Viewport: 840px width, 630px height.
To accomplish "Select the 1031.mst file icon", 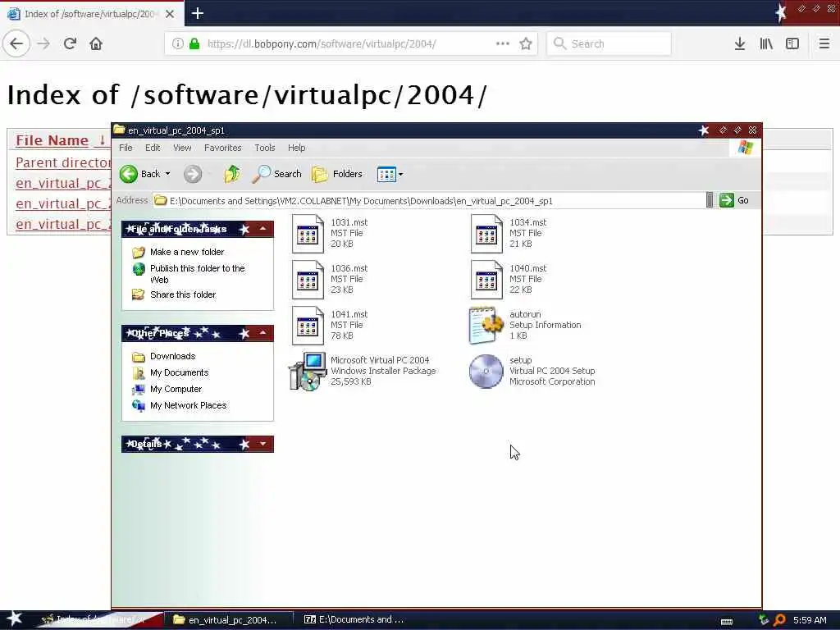I will point(308,234).
